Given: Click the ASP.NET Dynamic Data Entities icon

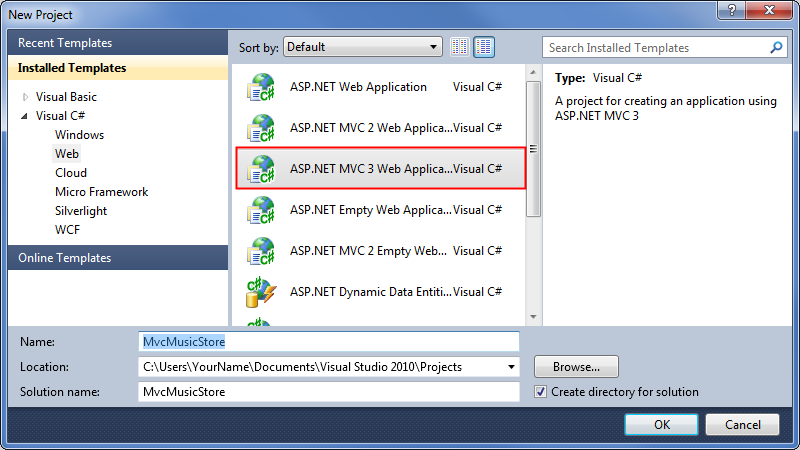Looking at the screenshot, I should [x=261, y=292].
